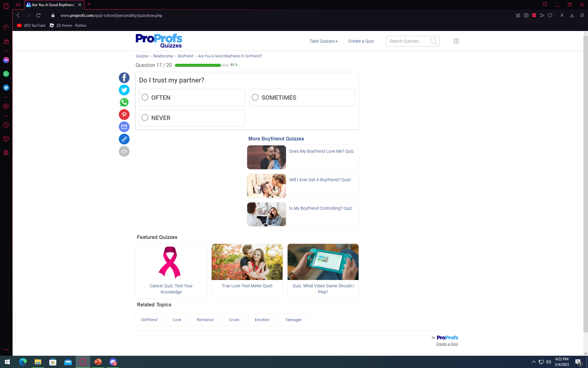Pick the NEVER answer option
The height and width of the screenshot is (368, 588).
tap(145, 118)
